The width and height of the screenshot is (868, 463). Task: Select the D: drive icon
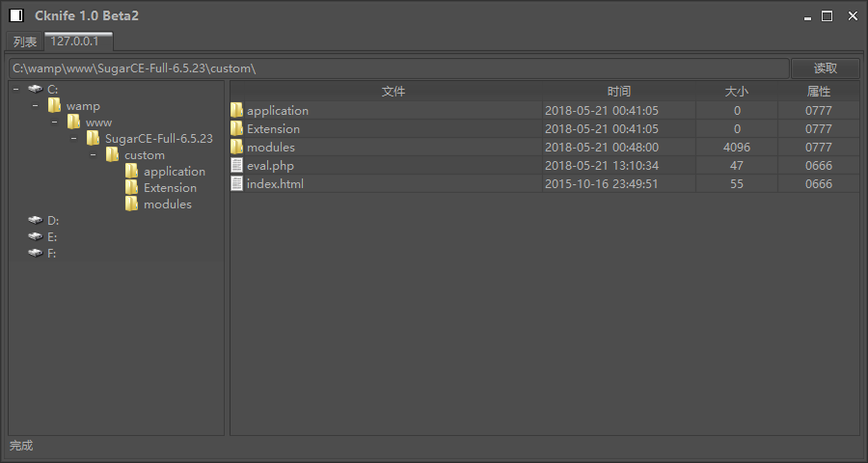(x=36, y=220)
